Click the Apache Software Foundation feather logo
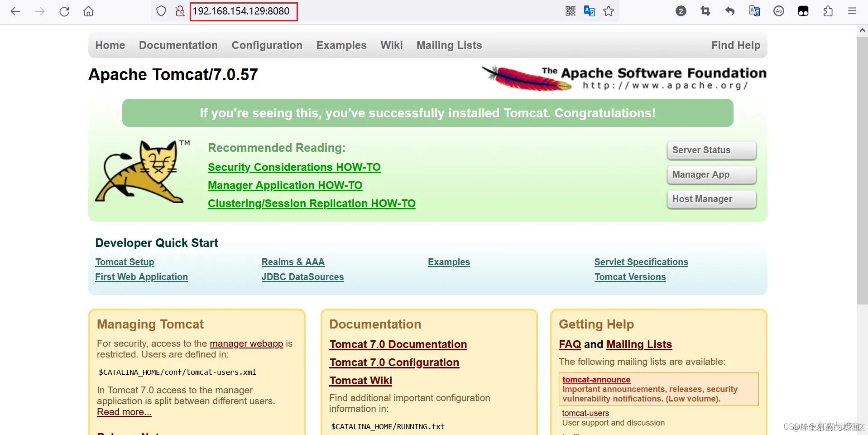This screenshot has height=435, width=868. tap(623, 78)
